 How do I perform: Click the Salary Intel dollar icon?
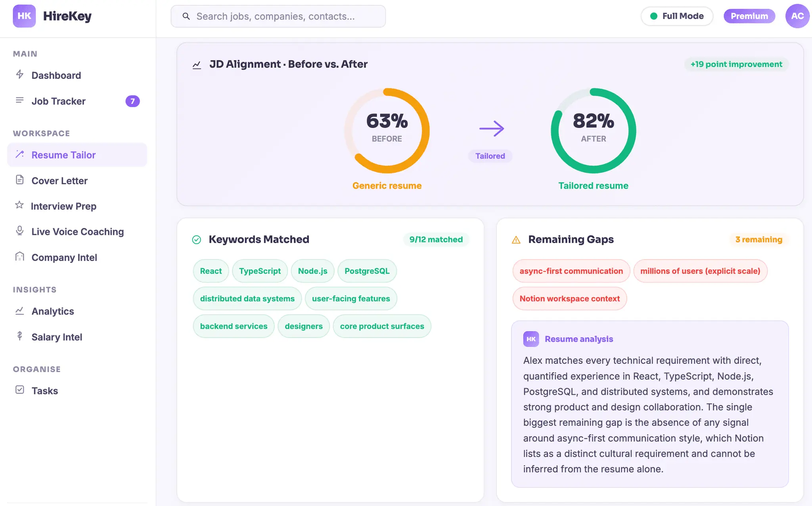(x=19, y=336)
